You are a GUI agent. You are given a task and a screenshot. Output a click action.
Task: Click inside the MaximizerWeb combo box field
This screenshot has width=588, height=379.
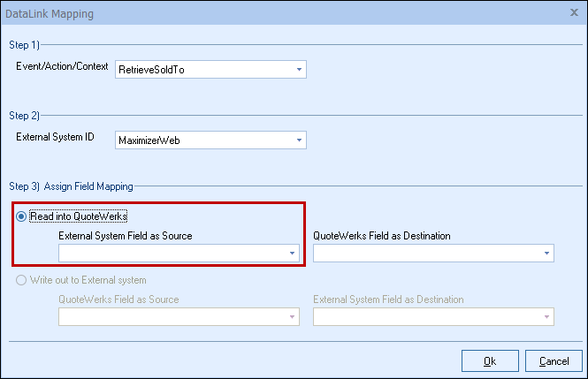point(203,140)
